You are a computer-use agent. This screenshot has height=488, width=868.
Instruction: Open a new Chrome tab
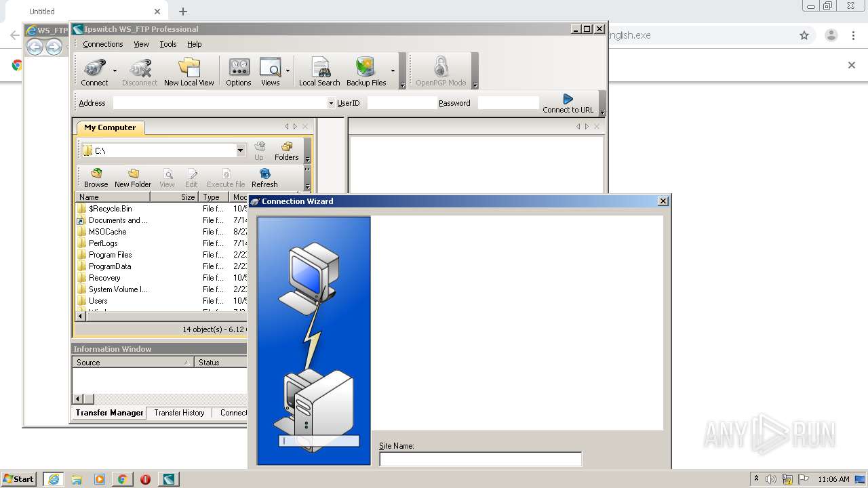[183, 12]
